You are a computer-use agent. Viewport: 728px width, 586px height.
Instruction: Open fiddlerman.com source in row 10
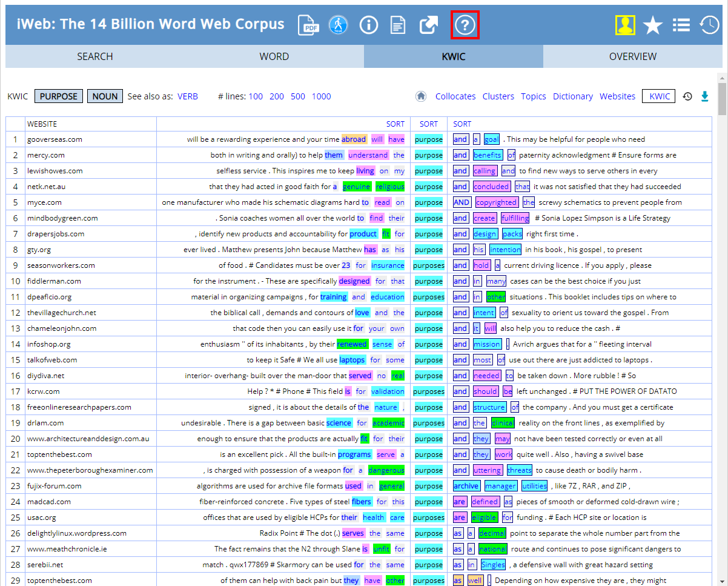[54, 281]
